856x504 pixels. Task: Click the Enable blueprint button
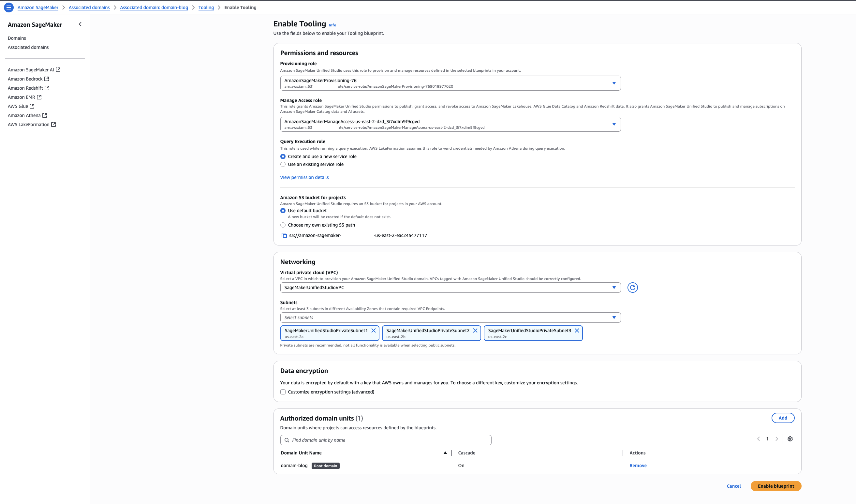click(x=775, y=486)
